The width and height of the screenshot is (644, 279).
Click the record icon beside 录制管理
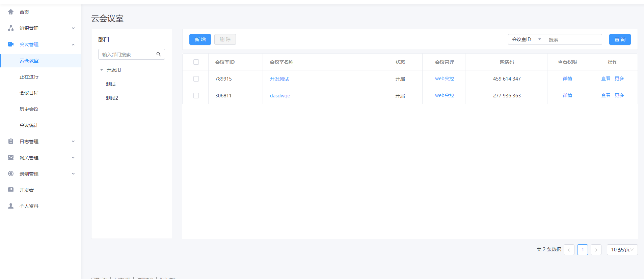click(11, 174)
